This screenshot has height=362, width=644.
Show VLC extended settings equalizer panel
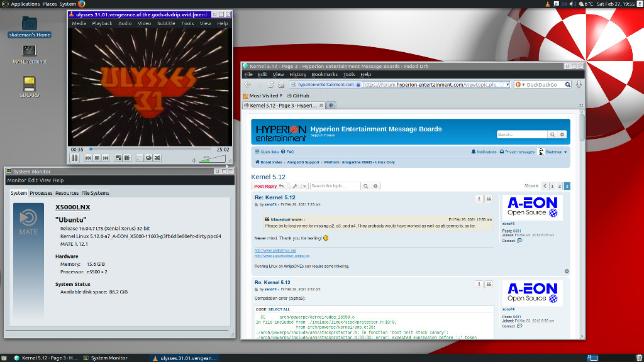coord(127,158)
